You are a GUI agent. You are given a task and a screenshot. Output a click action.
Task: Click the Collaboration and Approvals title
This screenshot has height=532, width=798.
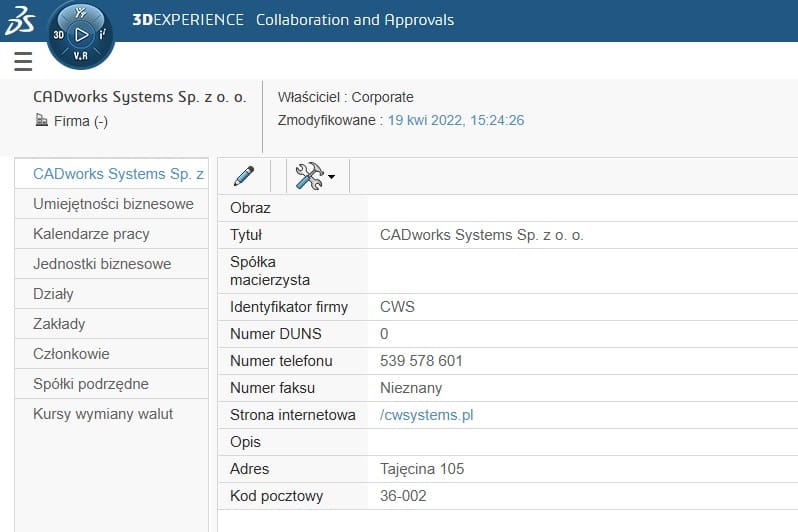pyautogui.click(x=355, y=20)
